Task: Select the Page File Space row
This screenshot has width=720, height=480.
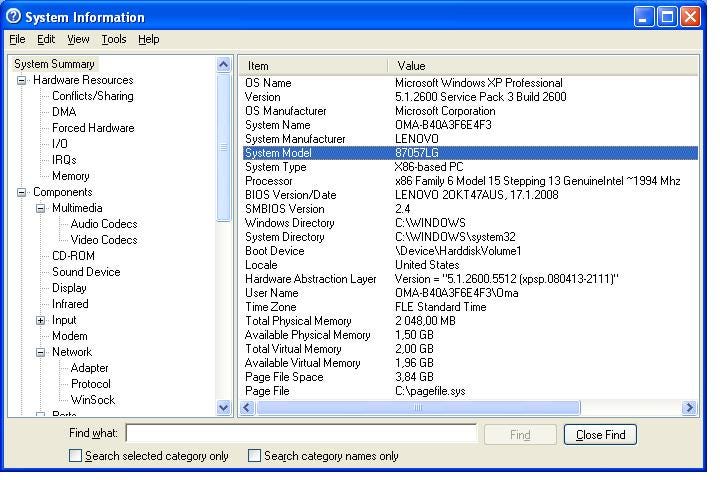Action: pyautogui.click(x=470, y=377)
